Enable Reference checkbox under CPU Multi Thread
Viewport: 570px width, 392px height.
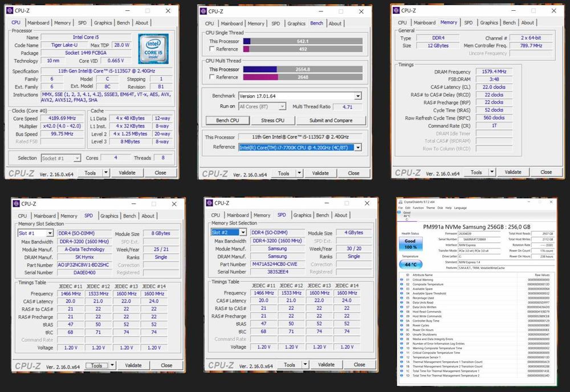[211, 77]
